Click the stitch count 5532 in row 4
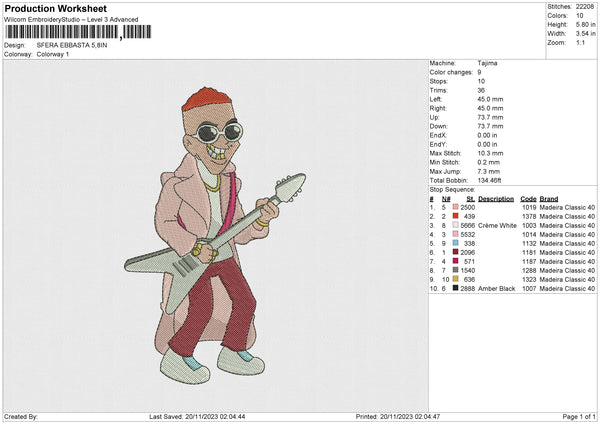This screenshot has width=600, height=424. (x=468, y=234)
